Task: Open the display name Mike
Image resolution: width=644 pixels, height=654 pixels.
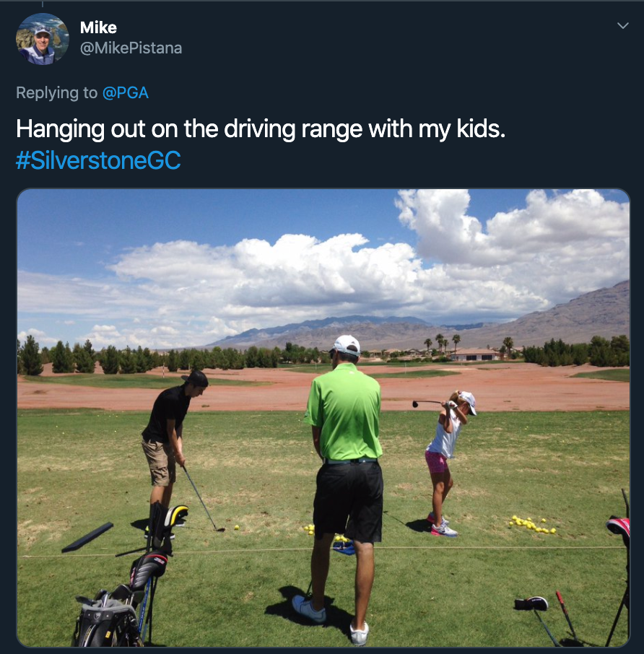Action: coord(98,27)
